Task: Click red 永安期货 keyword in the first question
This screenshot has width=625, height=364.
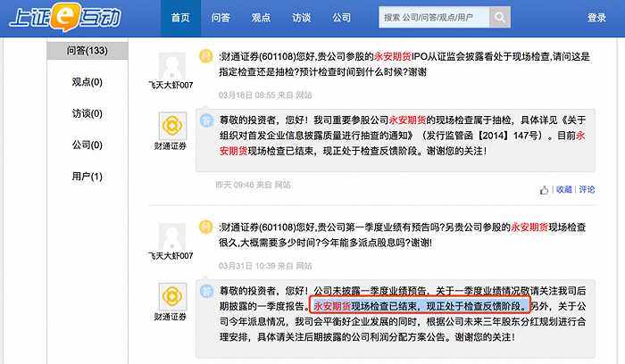Action: click(393, 56)
